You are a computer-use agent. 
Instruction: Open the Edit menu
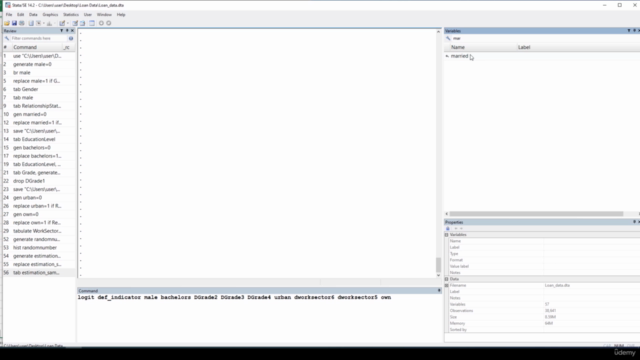tap(20, 15)
